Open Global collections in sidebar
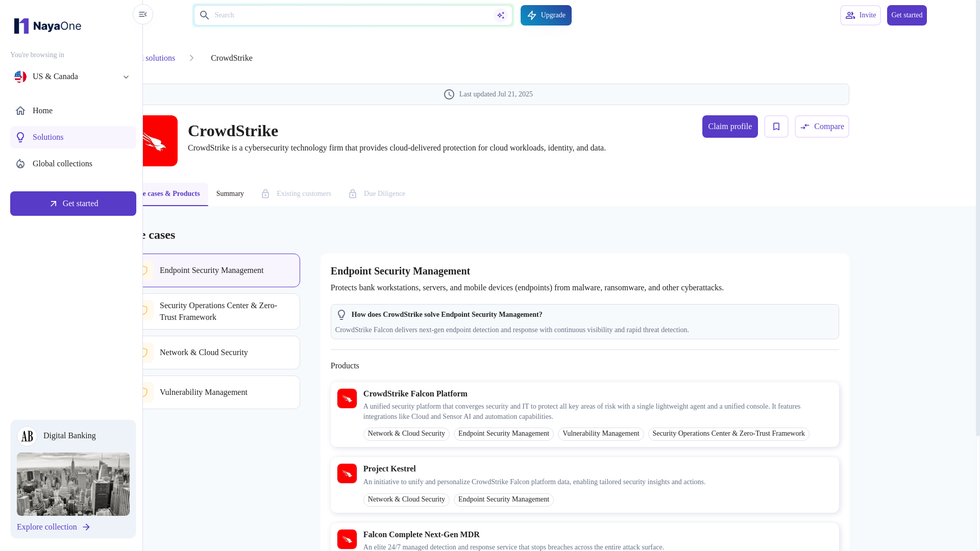 click(73, 164)
